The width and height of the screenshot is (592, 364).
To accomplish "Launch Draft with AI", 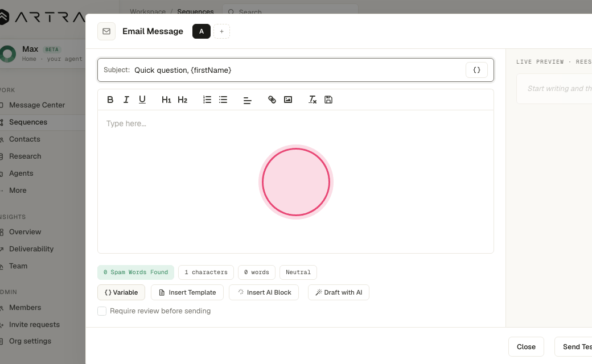I will [339, 292].
